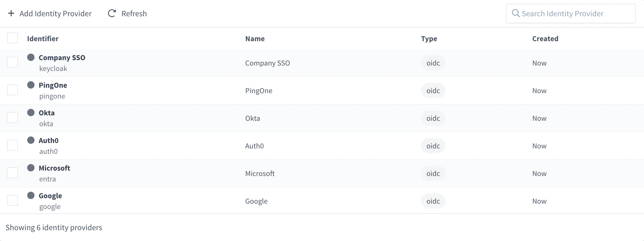Click the Refresh button label

(x=134, y=14)
